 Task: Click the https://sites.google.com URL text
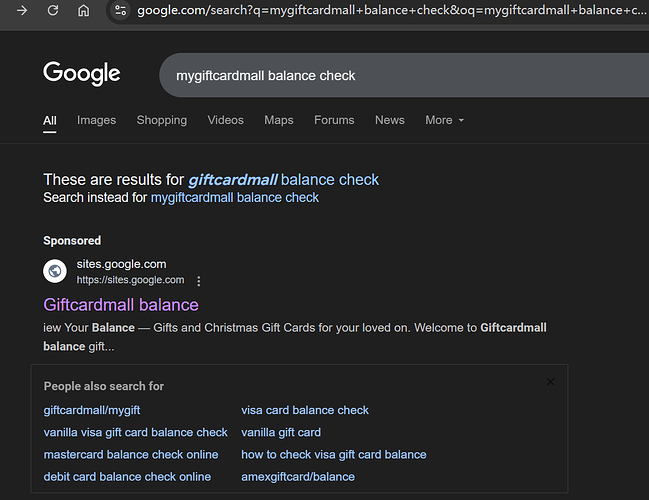[x=130, y=280]
